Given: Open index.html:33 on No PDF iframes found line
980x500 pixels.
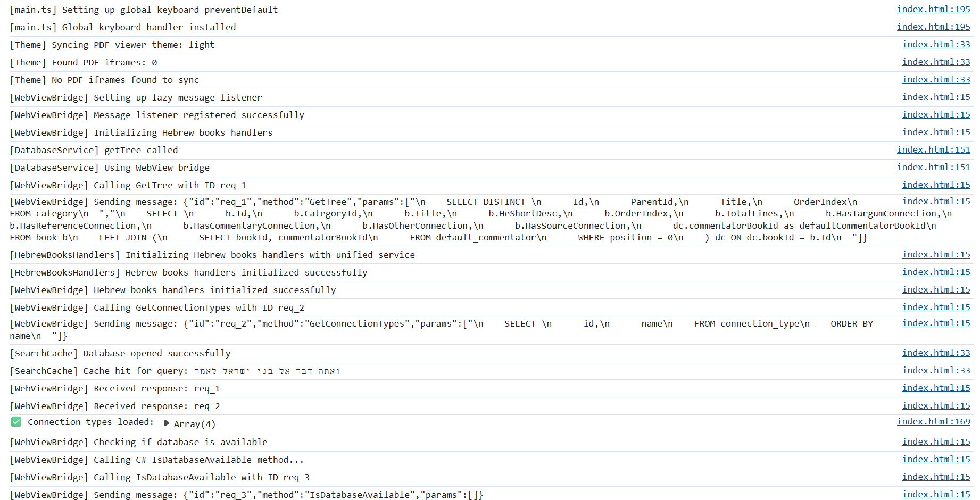Looking at the screenshot, I should pos(936,79).
